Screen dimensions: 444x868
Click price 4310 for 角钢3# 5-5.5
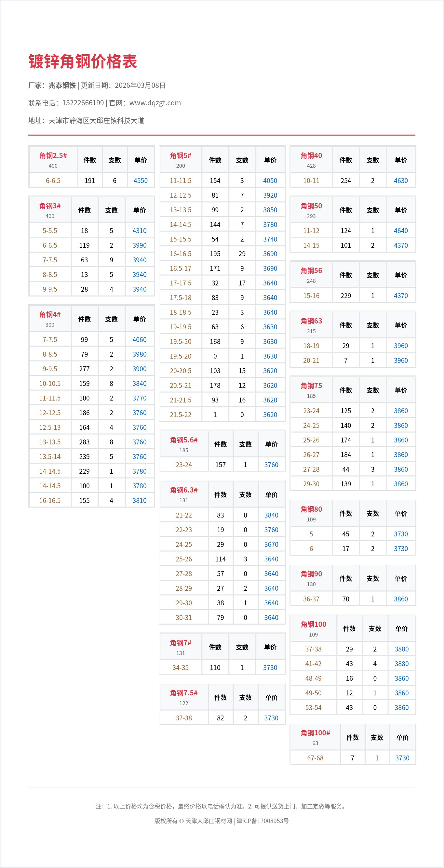(x=140, y=231)
